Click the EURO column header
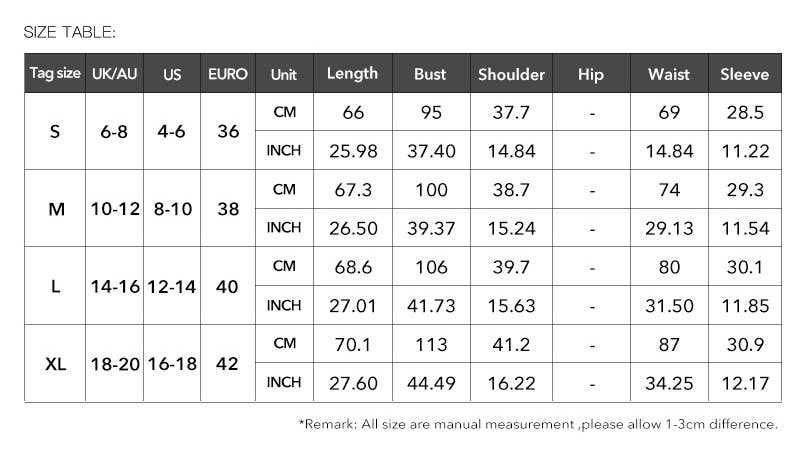This screenshot has width=804, height=451. click(228, 75)
